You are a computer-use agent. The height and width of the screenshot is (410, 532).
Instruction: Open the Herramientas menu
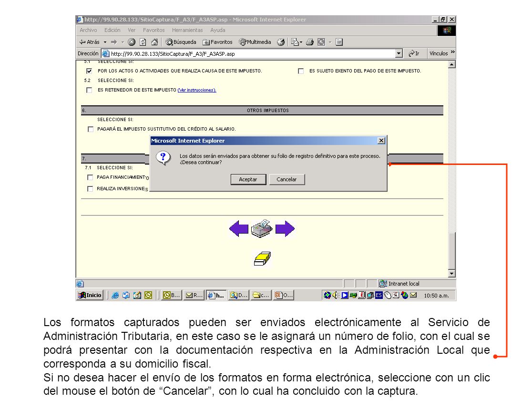pyautogui.click(x=187, y=30)
